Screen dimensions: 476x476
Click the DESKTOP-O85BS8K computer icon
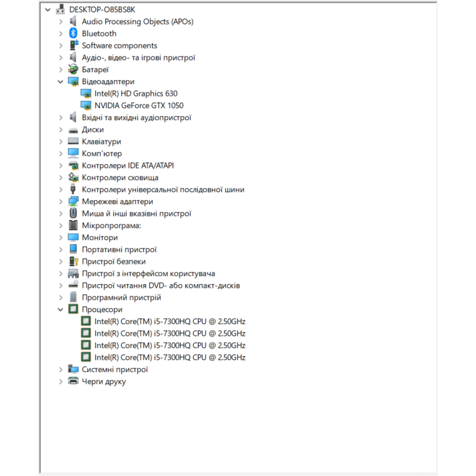tap(60, 9)
